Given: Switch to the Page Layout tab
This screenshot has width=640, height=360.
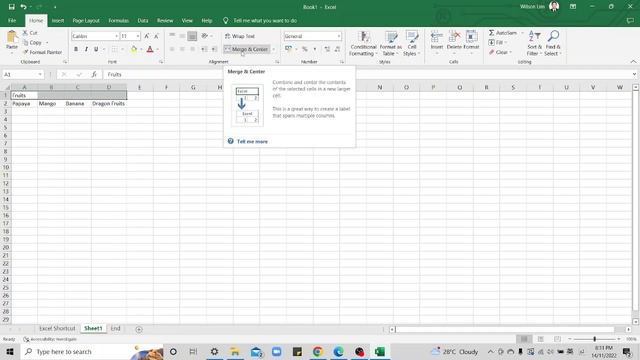Looking at the screenshot, I should tap(86, 20).
